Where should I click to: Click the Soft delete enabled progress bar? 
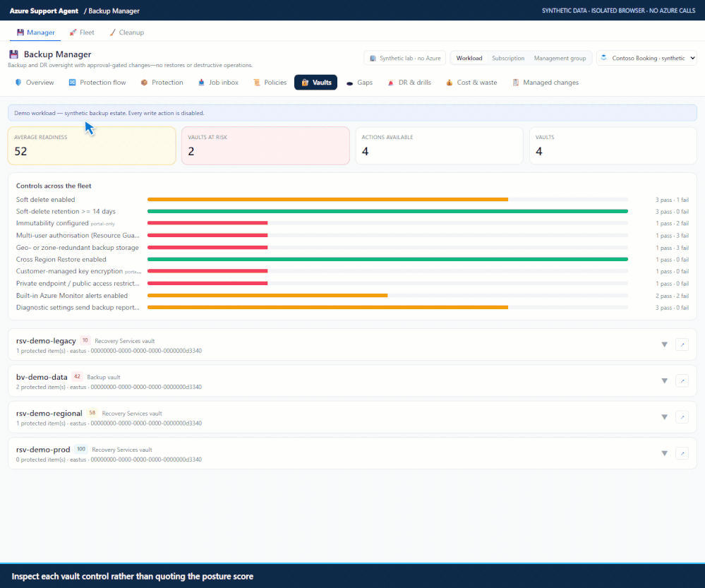click(387, 199)
